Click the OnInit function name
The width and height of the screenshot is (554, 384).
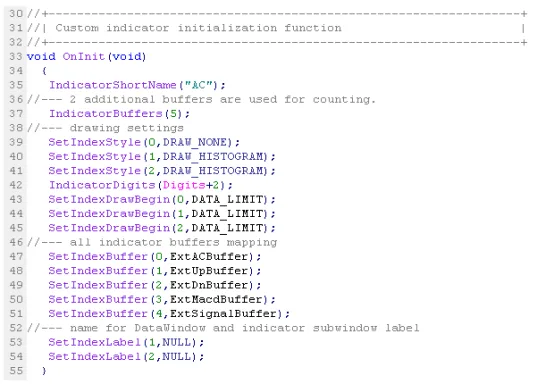click(84, 57)
